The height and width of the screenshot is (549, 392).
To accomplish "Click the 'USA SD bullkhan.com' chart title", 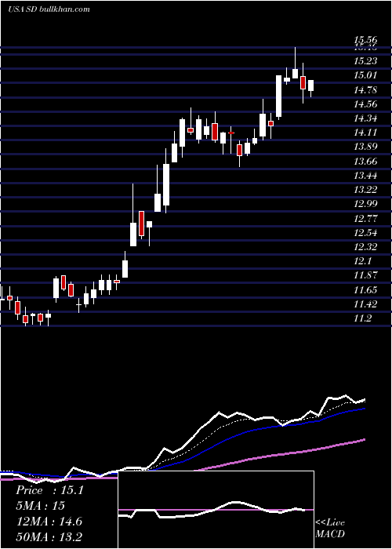I will (x=49, y=9).
